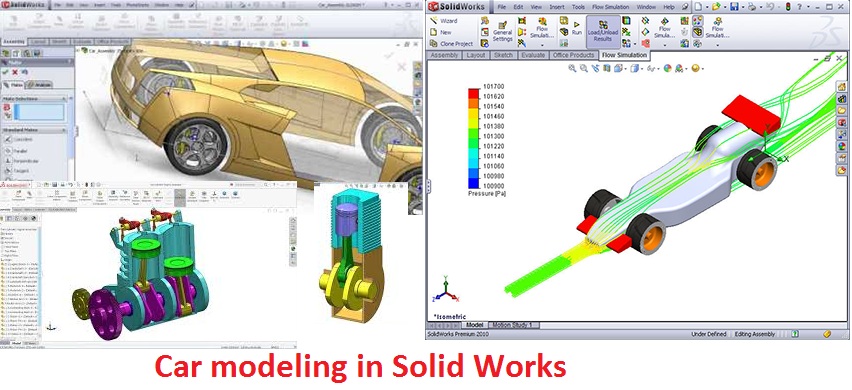
Task: Click the Mate Selections input box
Action: (39, 112)
